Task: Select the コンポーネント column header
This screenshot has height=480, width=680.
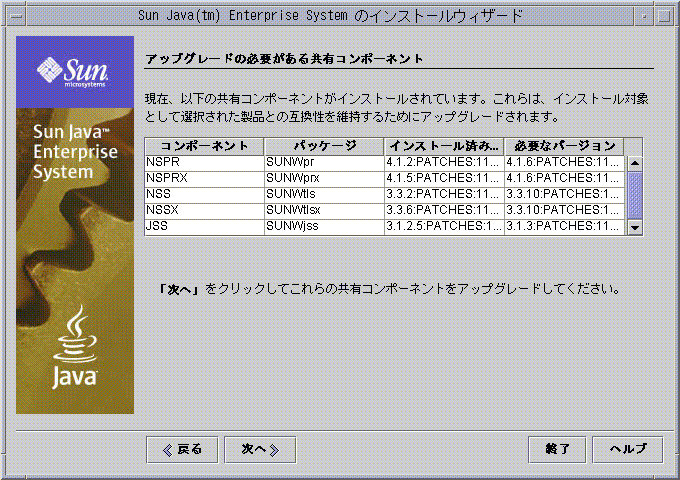Action: [x=205, y=147]
